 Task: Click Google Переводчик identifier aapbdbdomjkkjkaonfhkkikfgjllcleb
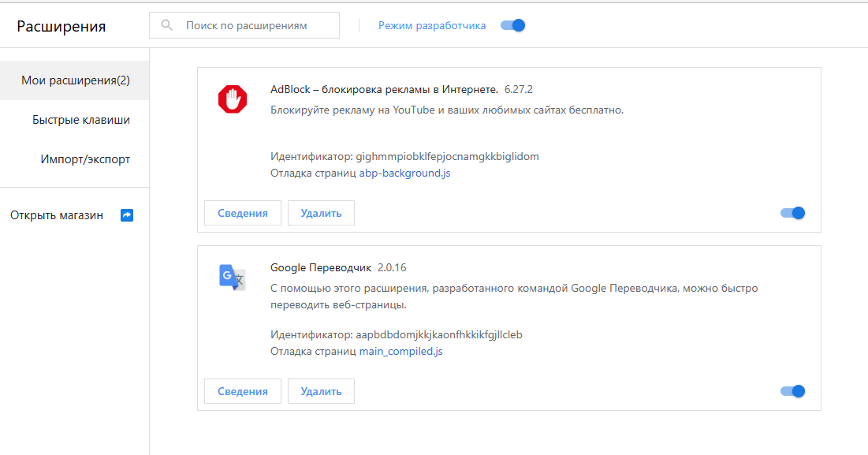click(x=439, y=335)
